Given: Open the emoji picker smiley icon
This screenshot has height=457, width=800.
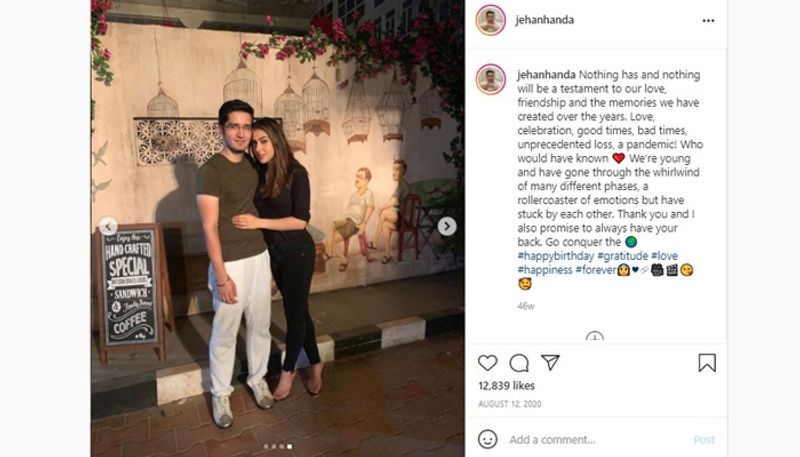Looking at the screenshot, I should 487,439.
